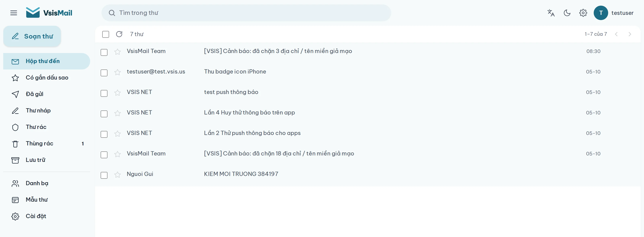The height and width of the screenshot is (237, 644).
Task: Open Thư rác folder
Action: point(46,127)
